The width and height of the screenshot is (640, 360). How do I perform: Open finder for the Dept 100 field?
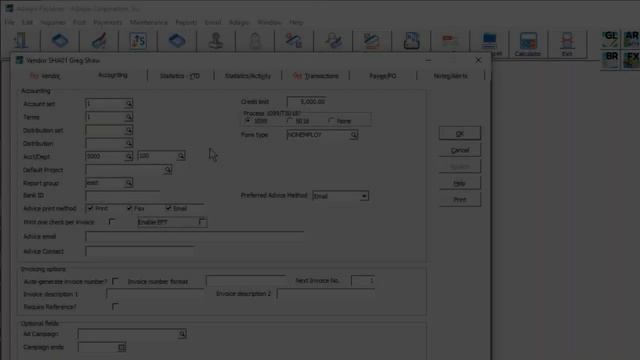pos(181,156)
